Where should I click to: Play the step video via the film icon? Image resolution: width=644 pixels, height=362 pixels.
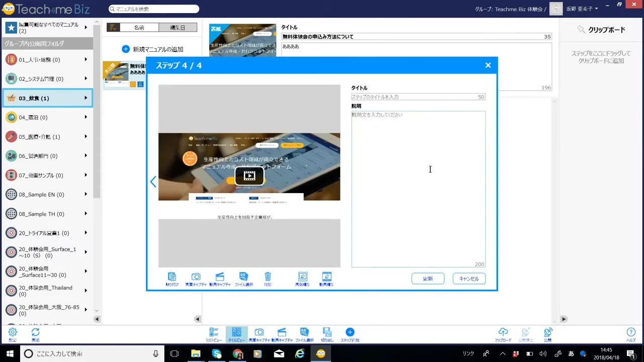[x=250, y=175]
